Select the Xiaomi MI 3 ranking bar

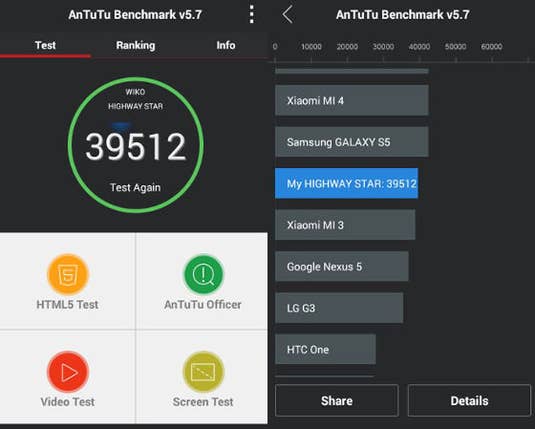(345, 225)
